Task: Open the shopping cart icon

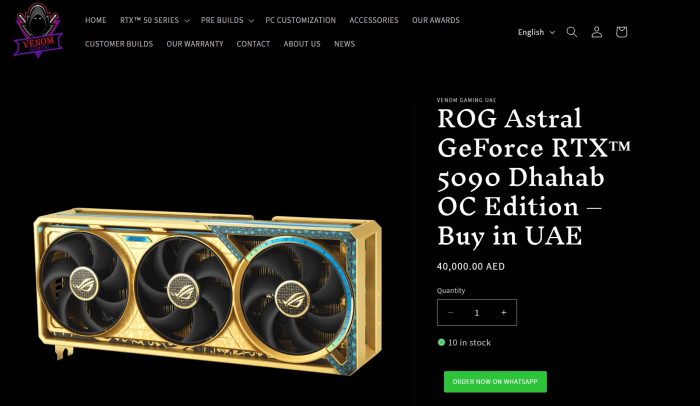Action: point(621,32)
